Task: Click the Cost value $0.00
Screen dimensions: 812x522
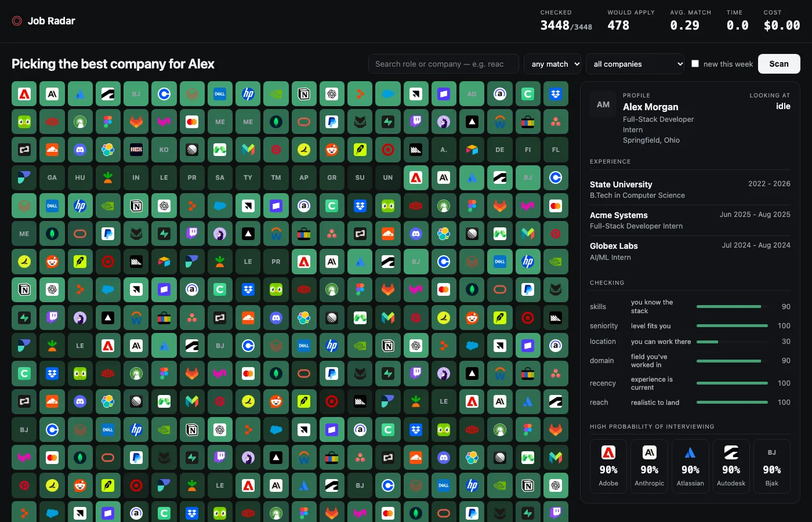Action: coord(782,26)
